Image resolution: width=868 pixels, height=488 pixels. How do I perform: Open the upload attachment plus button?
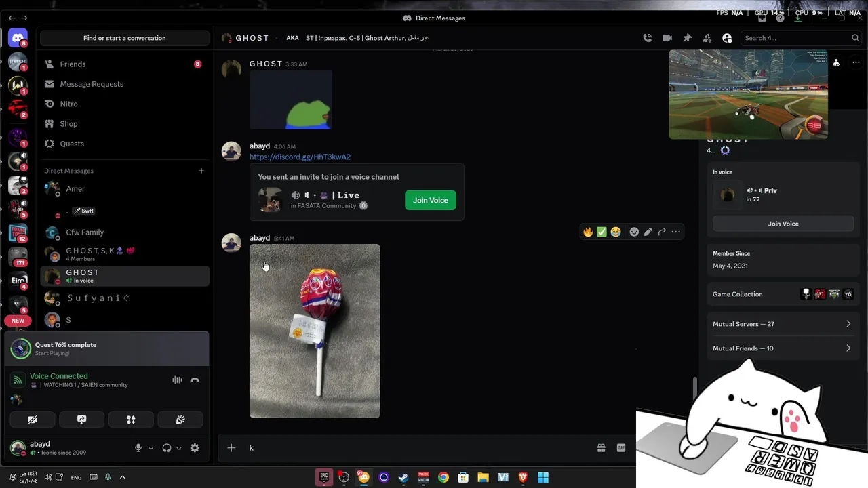coord(231,447)
